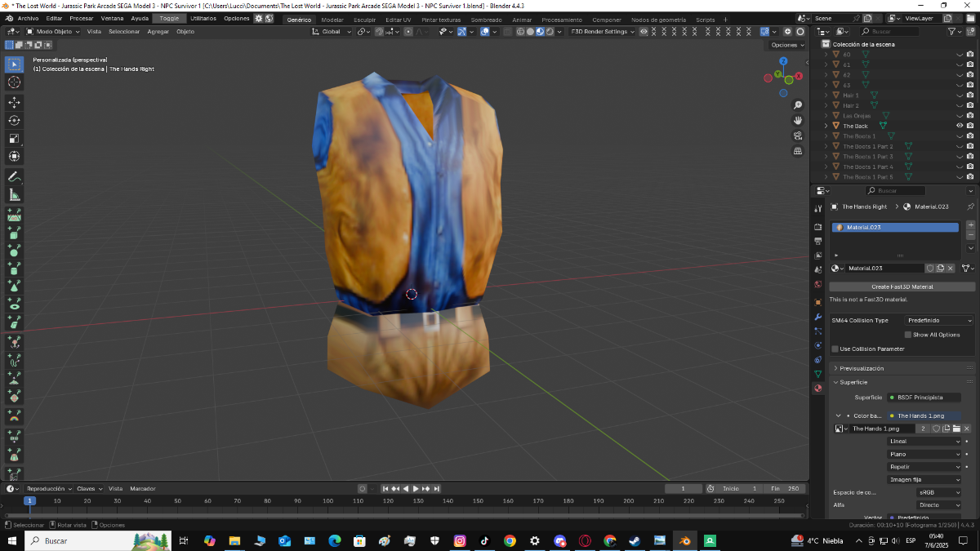Open the Modifiers wrench tab
The height and width of the screenshot is (551, 980).
817,317
